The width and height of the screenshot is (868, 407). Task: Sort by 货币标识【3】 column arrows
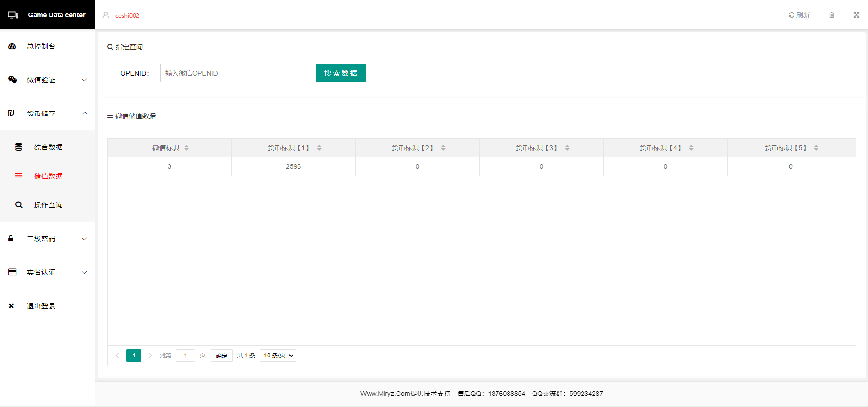[567, 148]
